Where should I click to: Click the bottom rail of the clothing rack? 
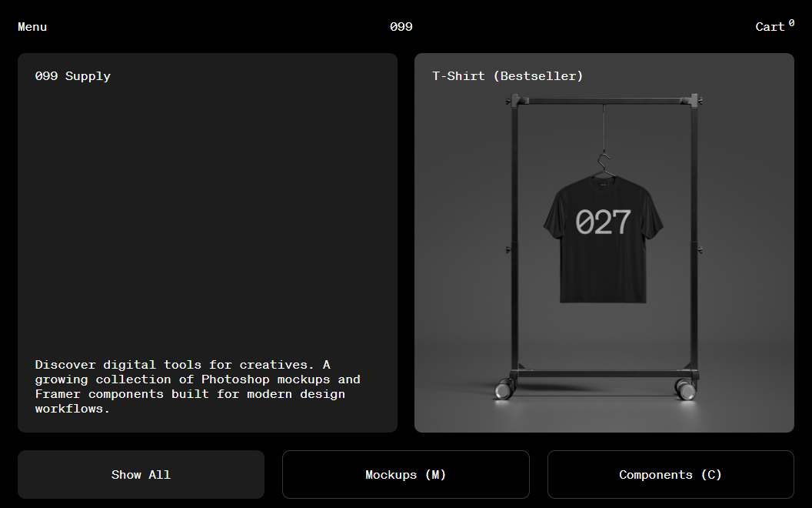pyautogui.click(x=604, y=374)
